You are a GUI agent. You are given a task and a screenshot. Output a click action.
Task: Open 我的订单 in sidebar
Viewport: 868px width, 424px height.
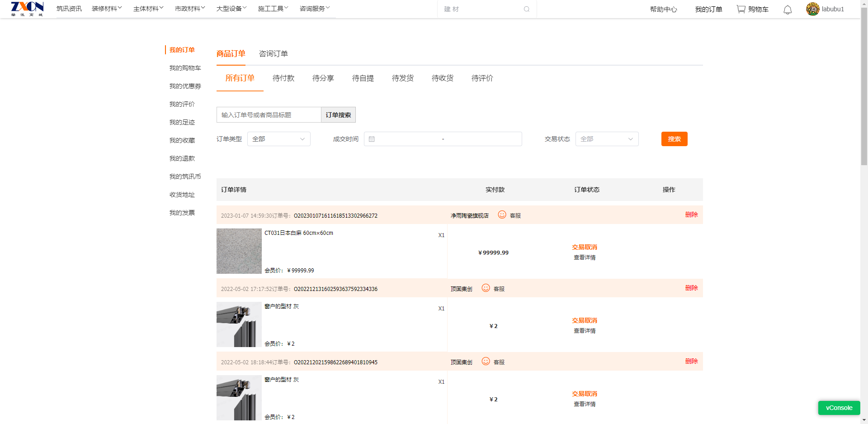(182, 50)
